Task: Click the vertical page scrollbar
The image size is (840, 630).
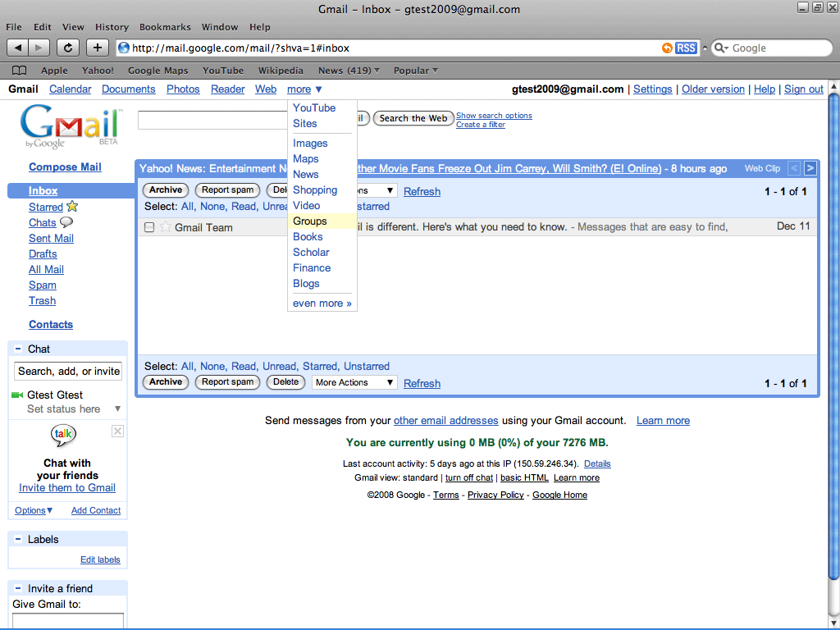Action: tap(833, 336)
